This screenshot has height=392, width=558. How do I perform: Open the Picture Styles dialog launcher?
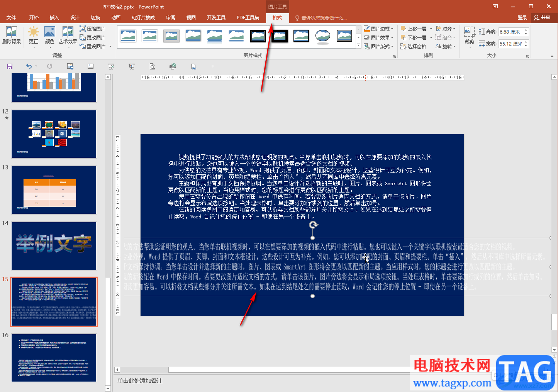(394, 56)
